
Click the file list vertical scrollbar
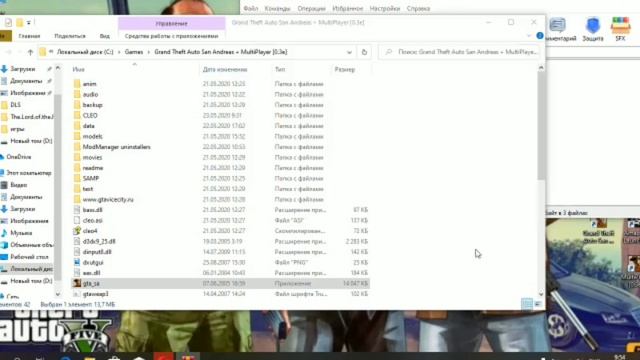point(541,126)
